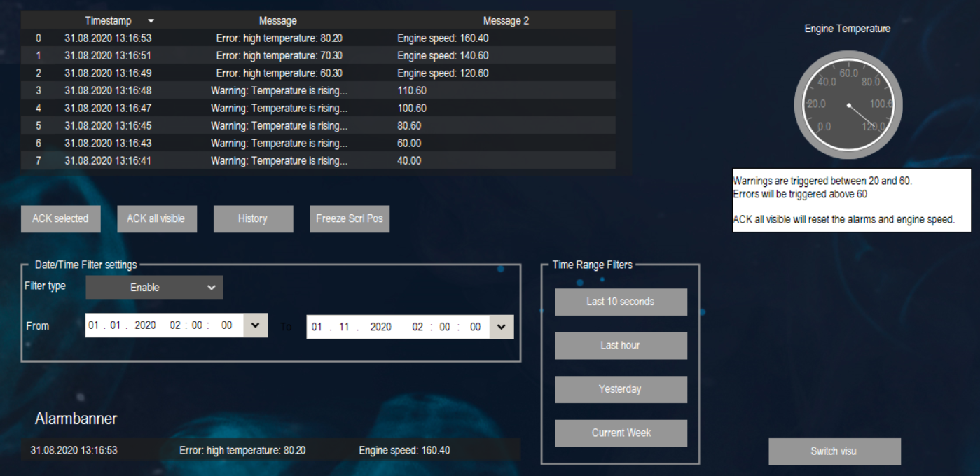
Task: Activate Freeze Scrl Pos
Action: click(x=349, y=218)
